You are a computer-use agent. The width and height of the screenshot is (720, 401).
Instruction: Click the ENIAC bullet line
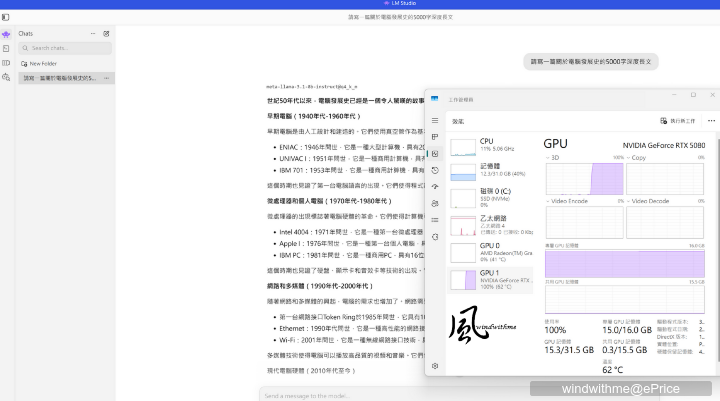(x=352, y=147)
